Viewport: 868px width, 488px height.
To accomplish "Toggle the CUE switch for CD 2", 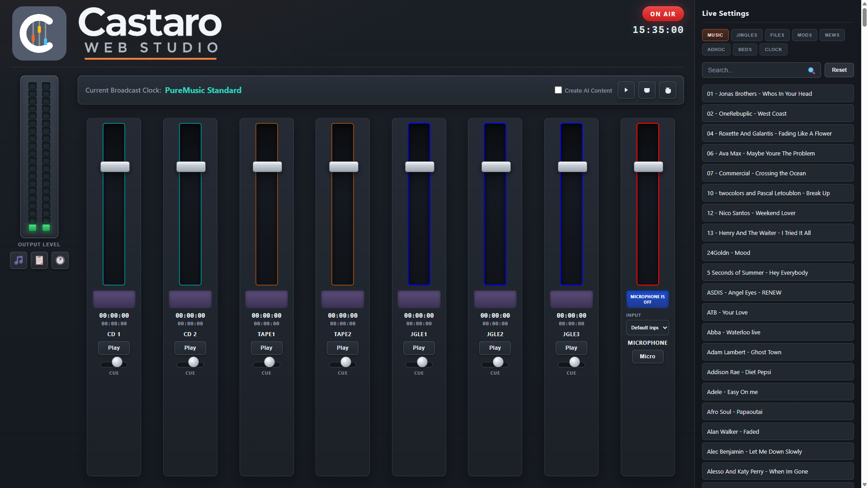I will (x=190, y=362).
